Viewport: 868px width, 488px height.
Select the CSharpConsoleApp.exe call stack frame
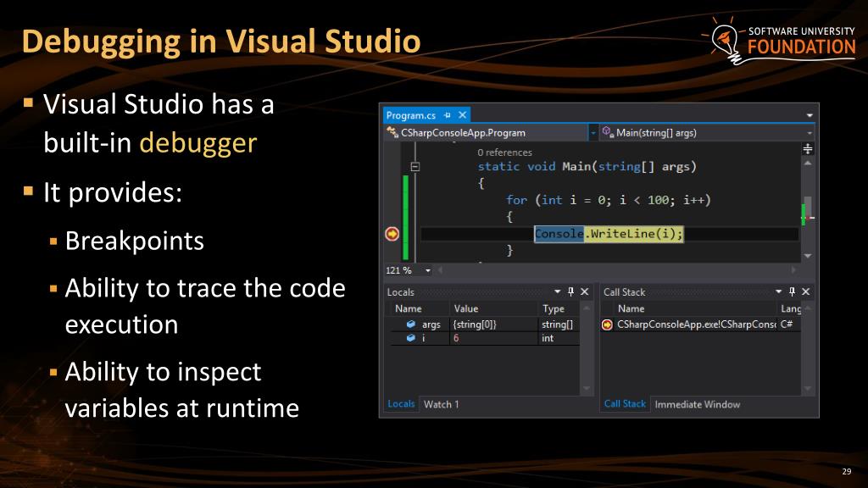[700, 324]
